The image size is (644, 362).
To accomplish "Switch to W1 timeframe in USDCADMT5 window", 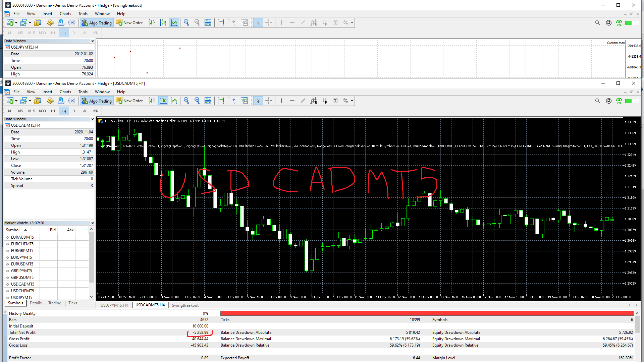I will pos(85,111).
